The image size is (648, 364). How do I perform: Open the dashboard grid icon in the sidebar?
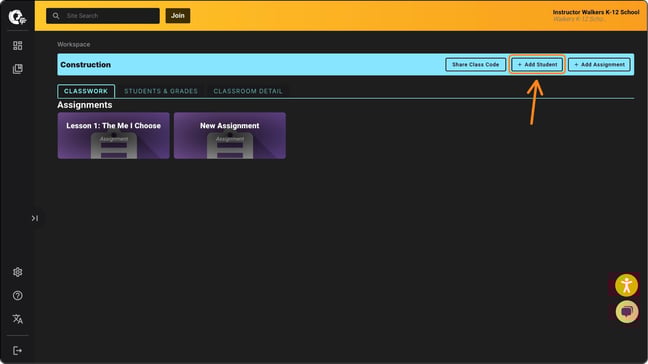(17, 45)
